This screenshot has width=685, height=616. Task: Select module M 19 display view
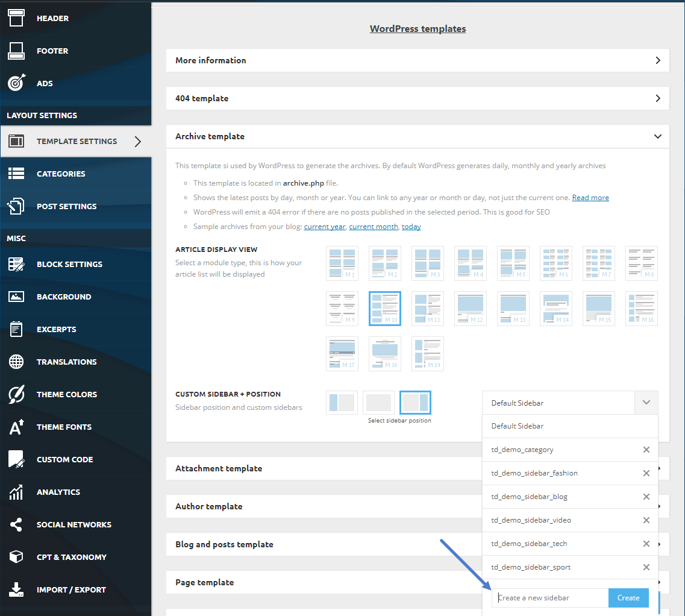point(428,354)
